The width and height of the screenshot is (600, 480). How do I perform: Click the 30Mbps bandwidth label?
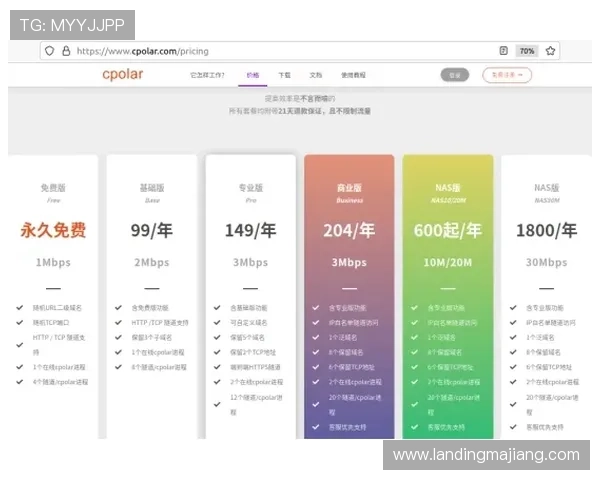coord(546,263)
